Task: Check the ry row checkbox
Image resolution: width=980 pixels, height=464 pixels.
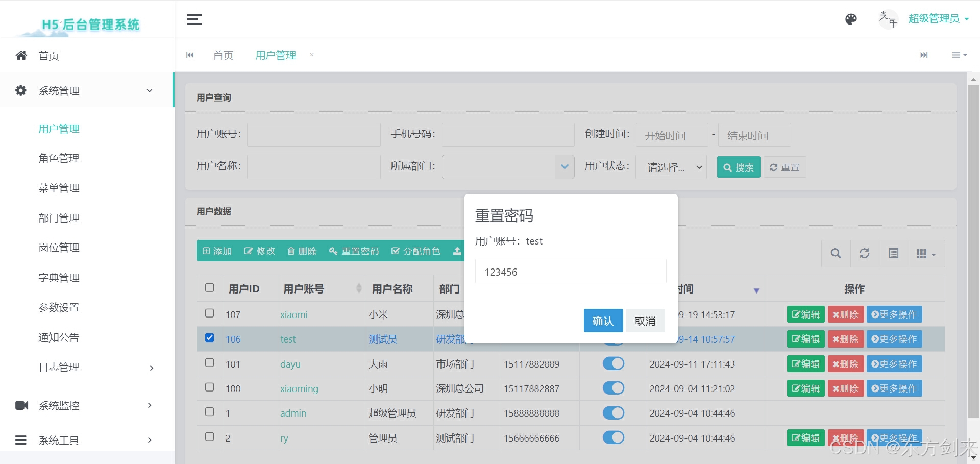Action: click(209, 436)
